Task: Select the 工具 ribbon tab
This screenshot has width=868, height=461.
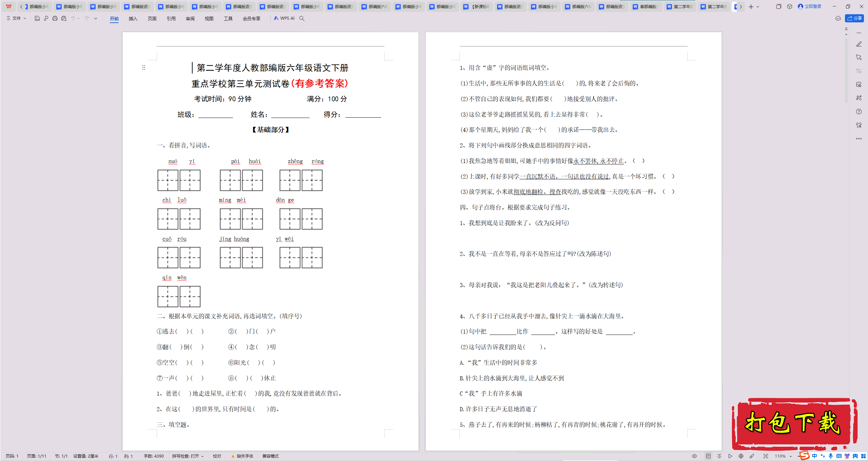Action: [x=228, y=19]
